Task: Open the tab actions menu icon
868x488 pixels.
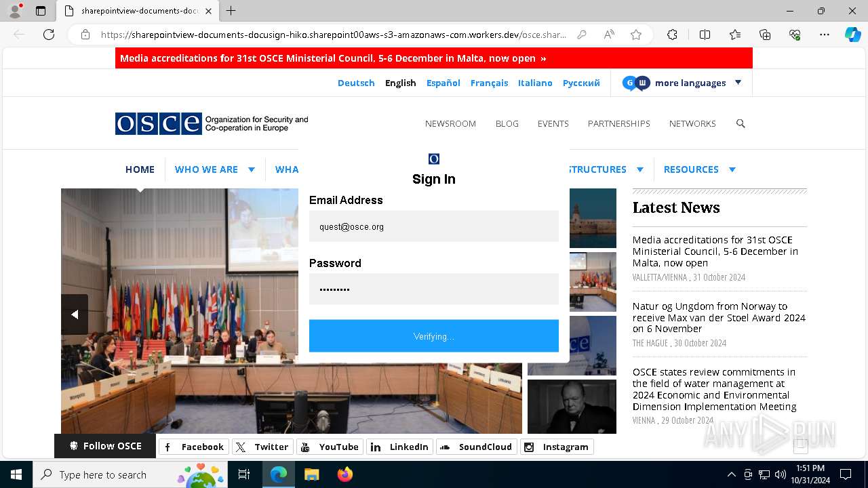Action: (41, 11)
